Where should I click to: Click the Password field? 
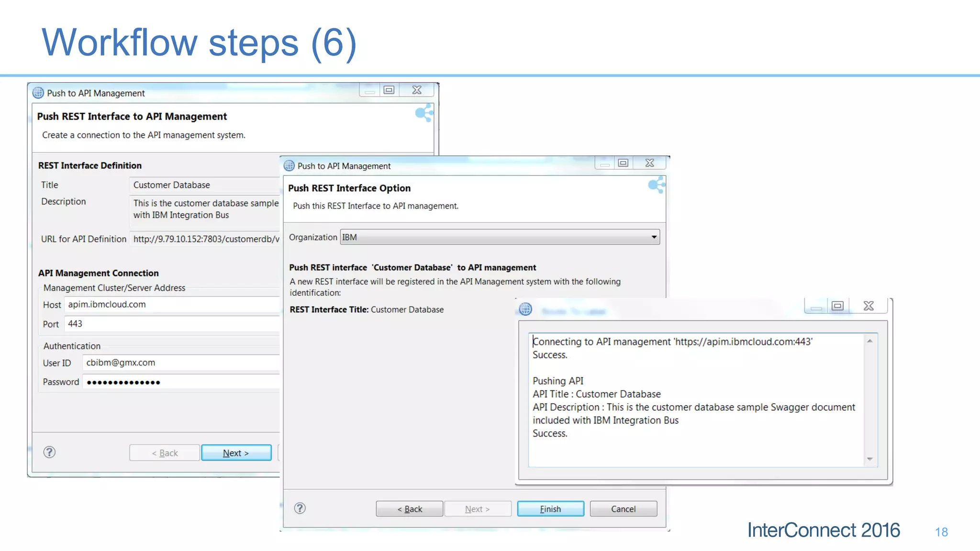click(x=181, y=382)
